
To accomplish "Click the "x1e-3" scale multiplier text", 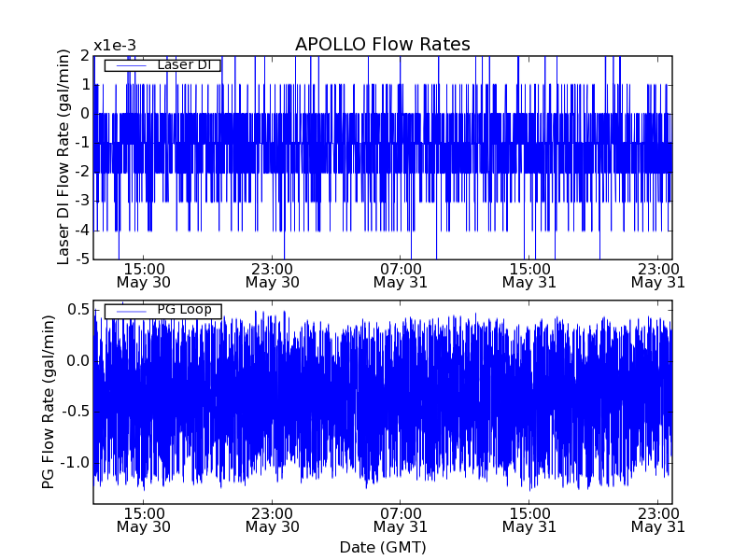I will [x=114, y=46].
